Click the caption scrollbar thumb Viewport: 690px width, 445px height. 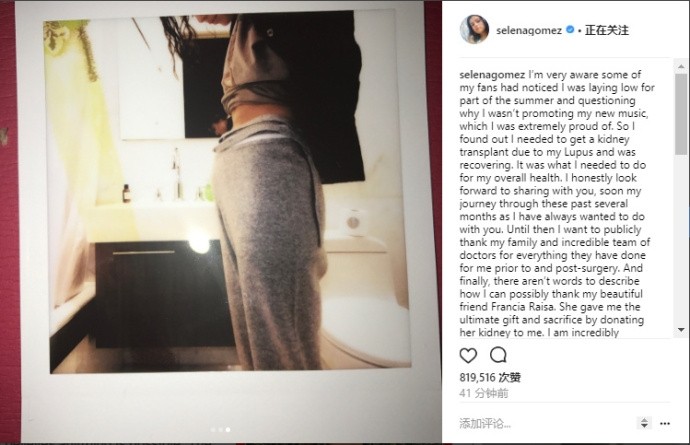tap(681, 114)
